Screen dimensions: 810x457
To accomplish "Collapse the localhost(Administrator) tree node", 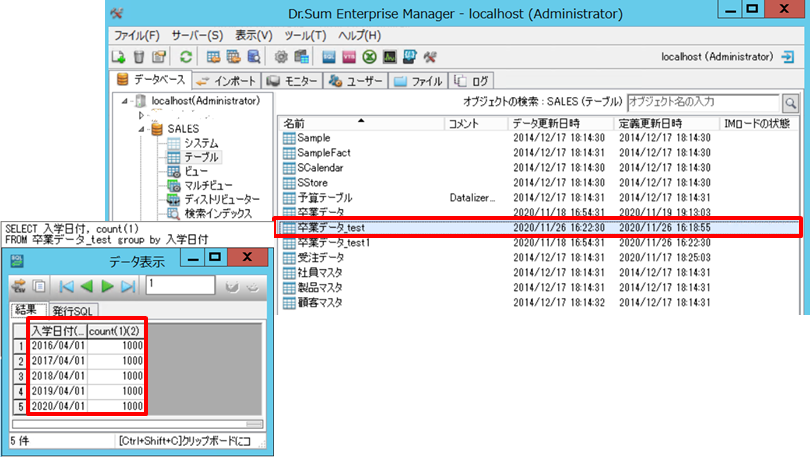I will (x=124, y=101).
